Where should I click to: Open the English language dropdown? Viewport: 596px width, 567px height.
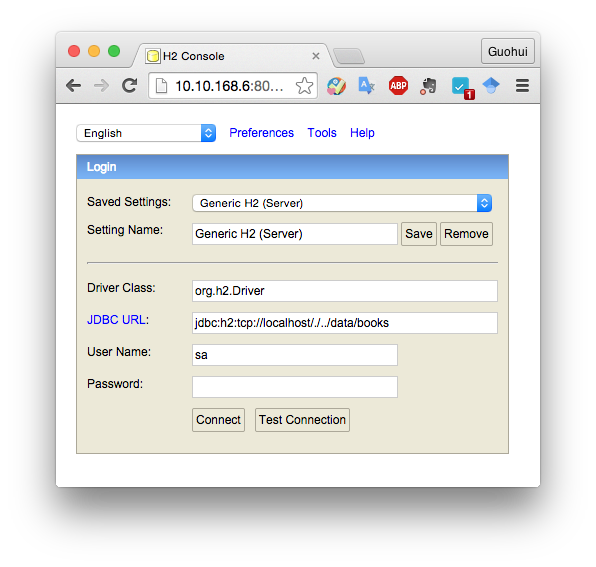146,133
